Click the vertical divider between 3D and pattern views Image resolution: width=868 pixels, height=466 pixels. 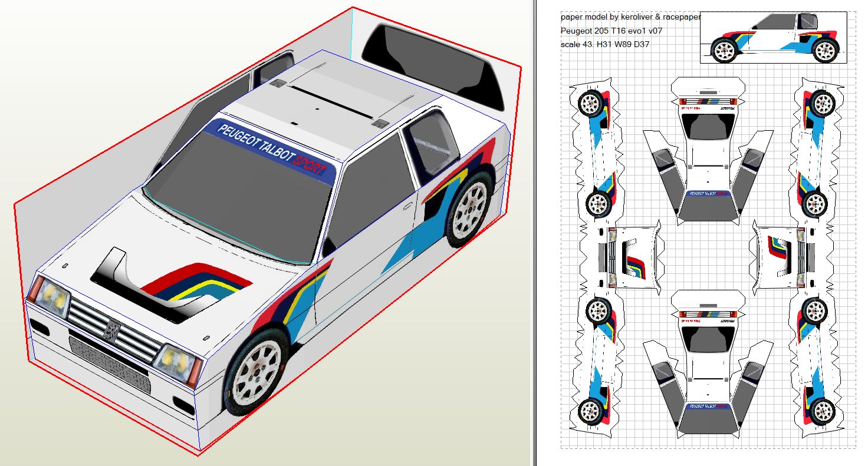[x=534, y=233]
